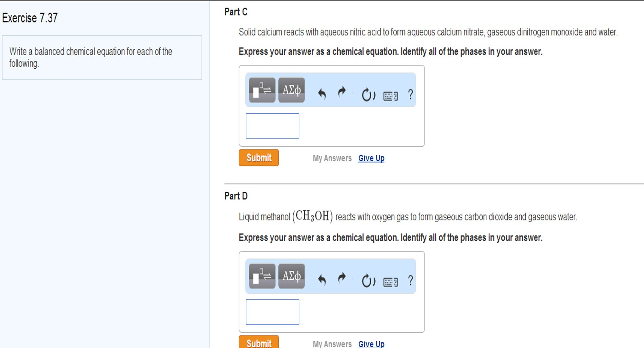Submit the Part D answer
The image size is (644, 348).
(x=259, y=344)
